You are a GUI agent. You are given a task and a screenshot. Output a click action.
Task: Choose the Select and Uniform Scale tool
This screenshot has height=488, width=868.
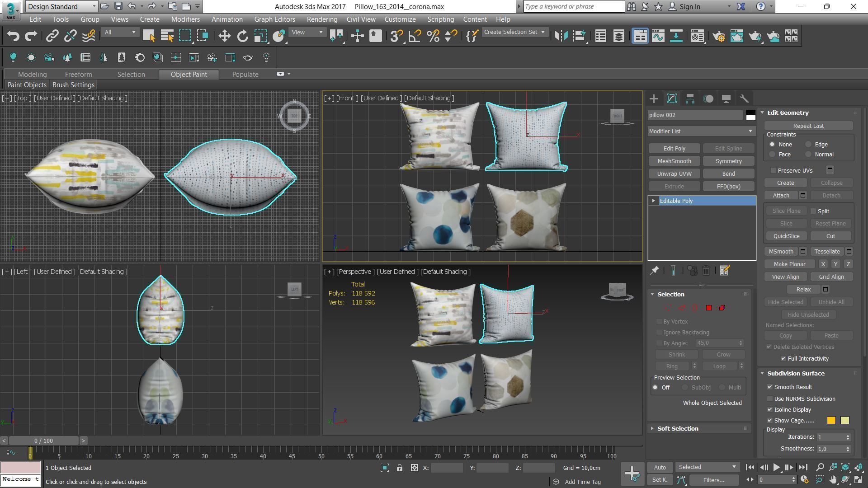click(261, 36)
